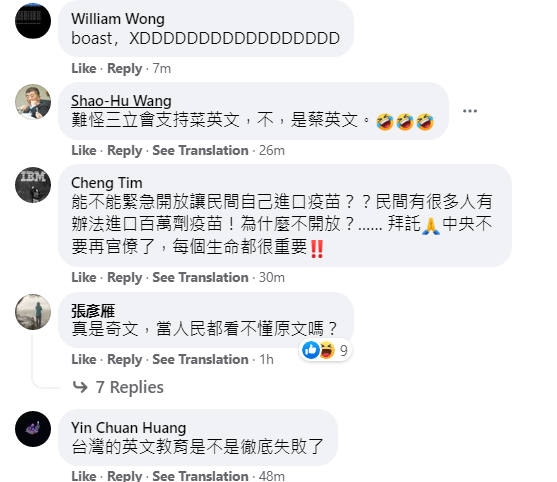Click the reply arrow icon beside 7 Replies
557x482 pixels.
pyautogui.click(x=80, y=387)
